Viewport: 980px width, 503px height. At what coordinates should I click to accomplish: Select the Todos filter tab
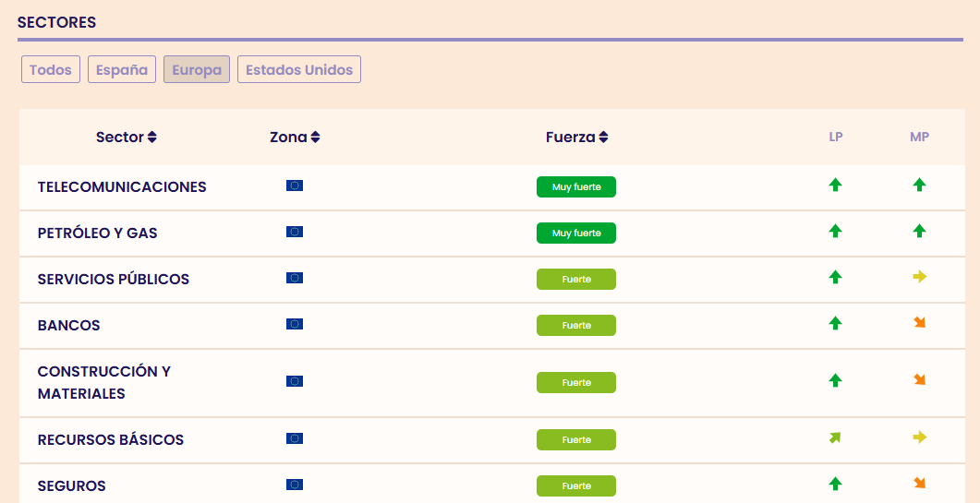tap(51, 70)
